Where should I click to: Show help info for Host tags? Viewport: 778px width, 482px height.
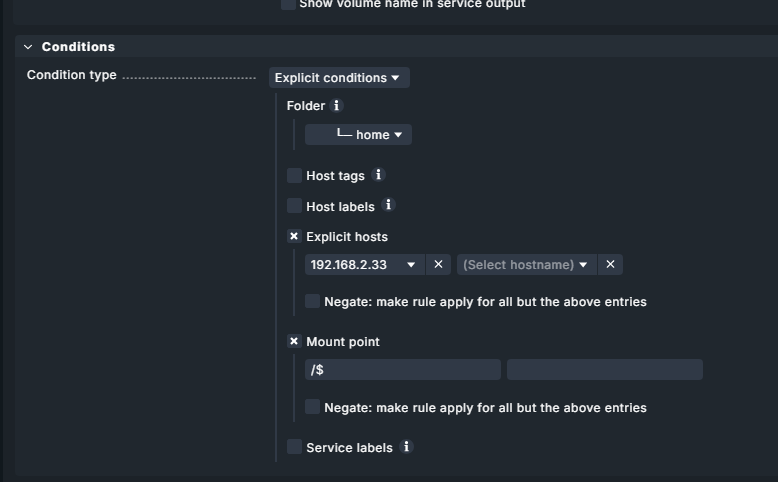coord(378,175)
